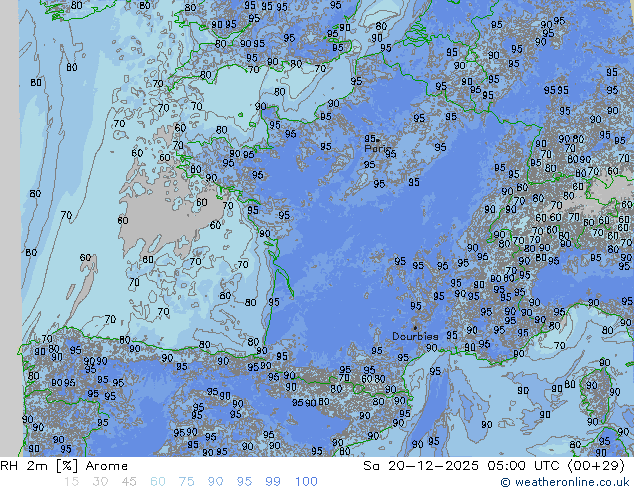Image resolution: width=634 pixels, height=490 pixels.
Task: Click legend value 99 in color scale
Action: point(273,482)
